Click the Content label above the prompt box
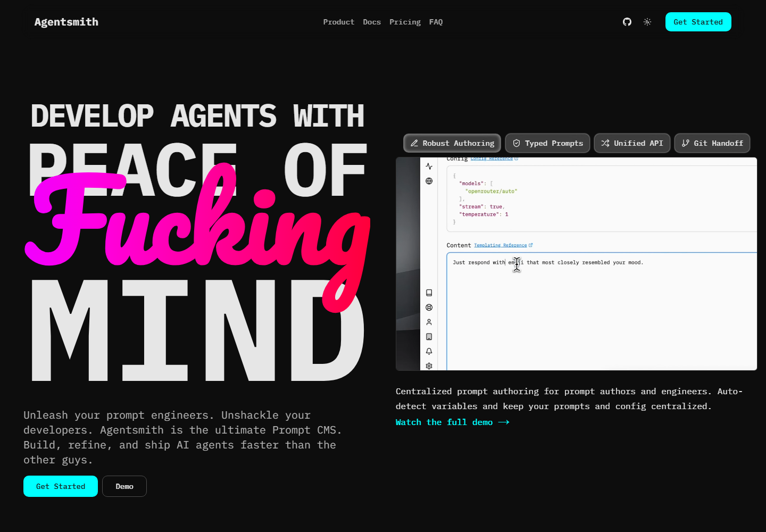 tap(459, 245)
